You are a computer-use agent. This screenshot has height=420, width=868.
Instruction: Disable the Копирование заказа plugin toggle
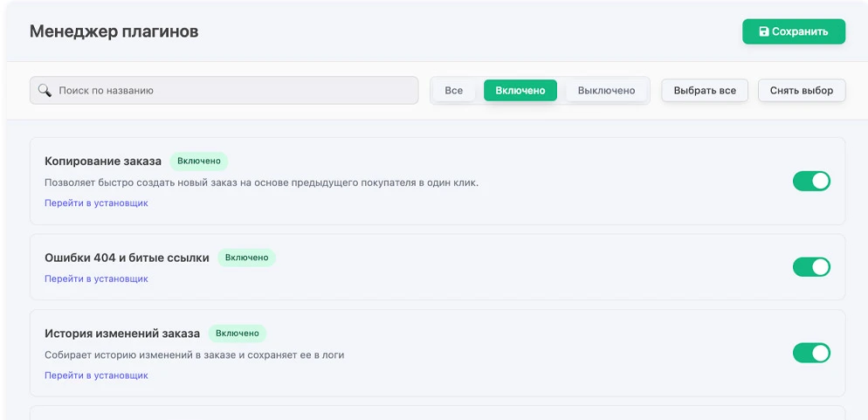[810, 181]
